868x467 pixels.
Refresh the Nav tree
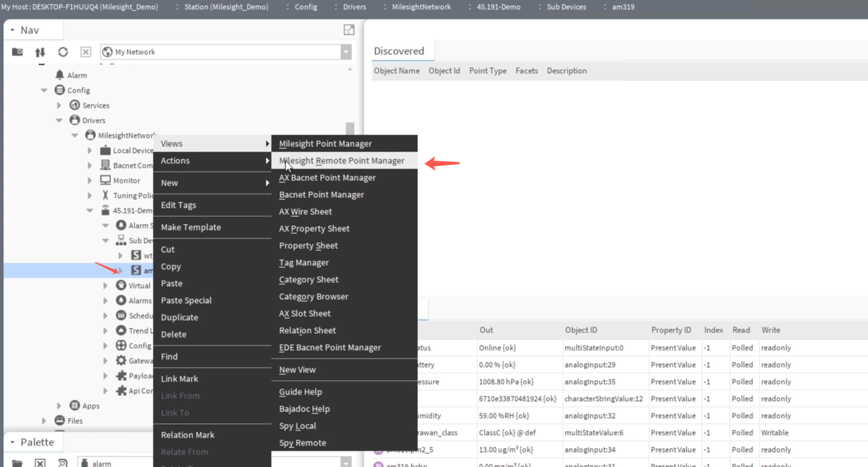click(x=63, y=52)
